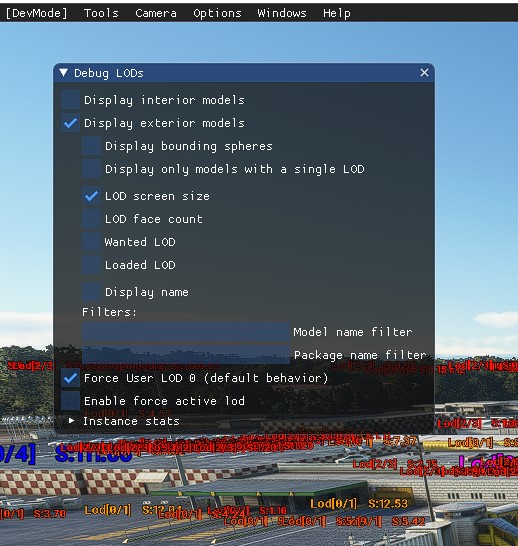The image size is (518, 546).
Task: Uncheck Display exterior models
Action: pyautogui.click(x=70, y=123)
